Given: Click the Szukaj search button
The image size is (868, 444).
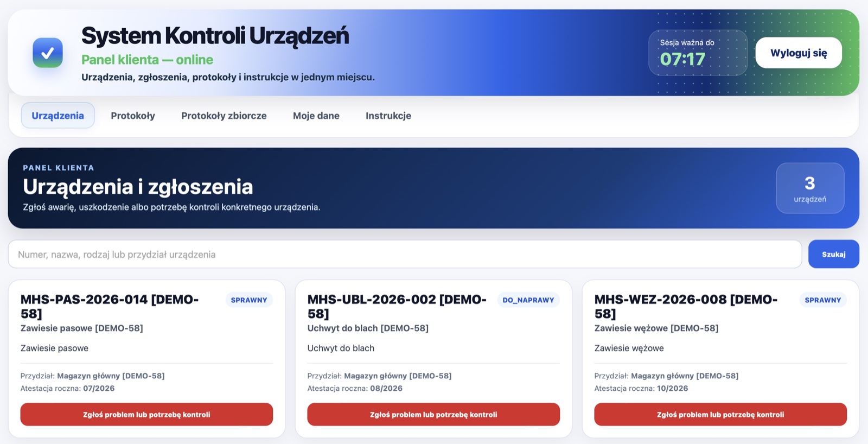Looking at the screenshot, I should pyautogui.click(x=834, y=254).
